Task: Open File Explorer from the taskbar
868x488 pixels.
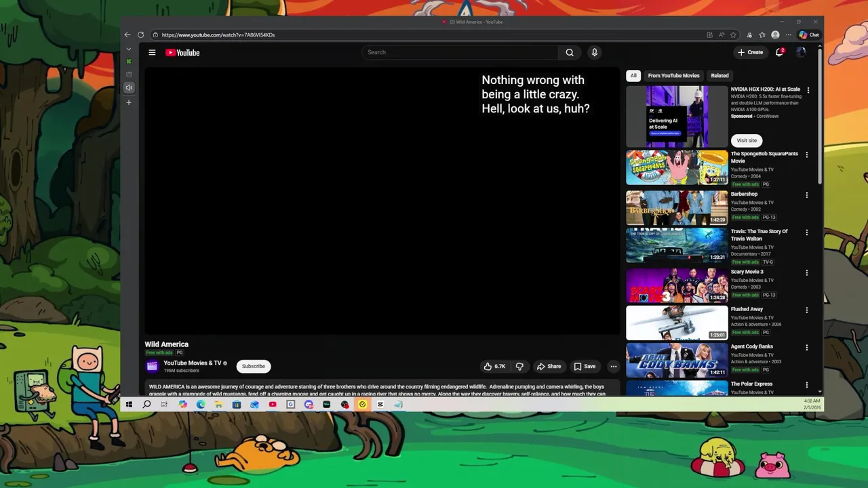Action: pos(218,405)
